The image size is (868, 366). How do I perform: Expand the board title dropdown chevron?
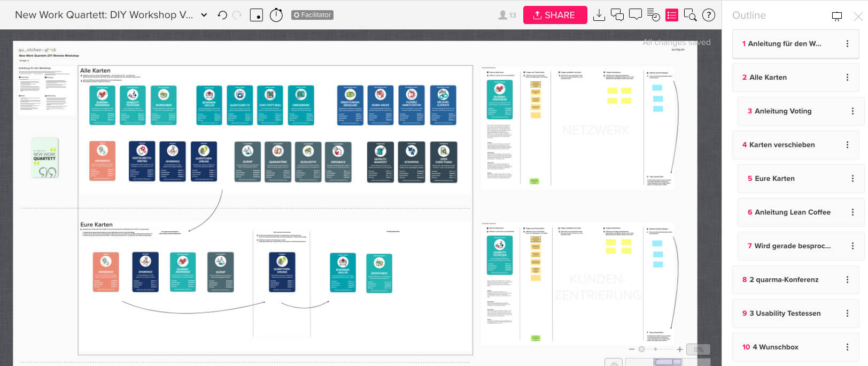[x=204, y=15]
